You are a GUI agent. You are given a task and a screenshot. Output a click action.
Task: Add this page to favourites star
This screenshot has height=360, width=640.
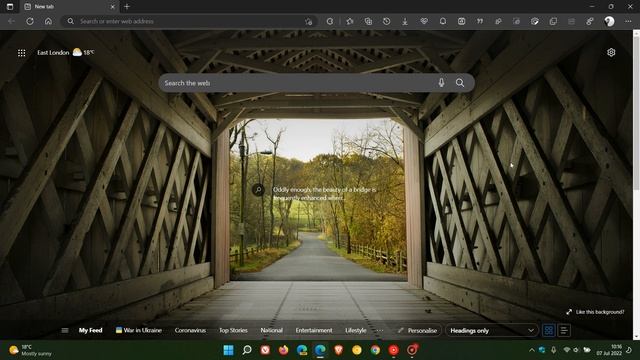coord(309,21)
